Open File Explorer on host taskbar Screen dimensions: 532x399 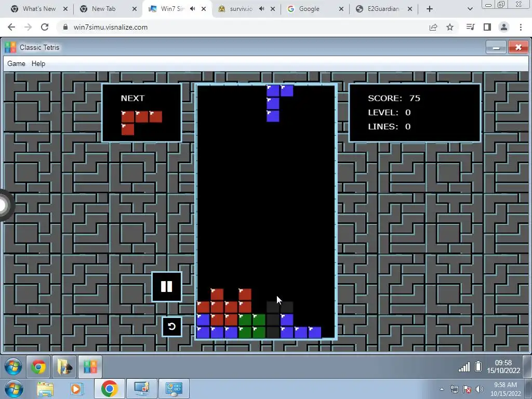click(45, 389)
